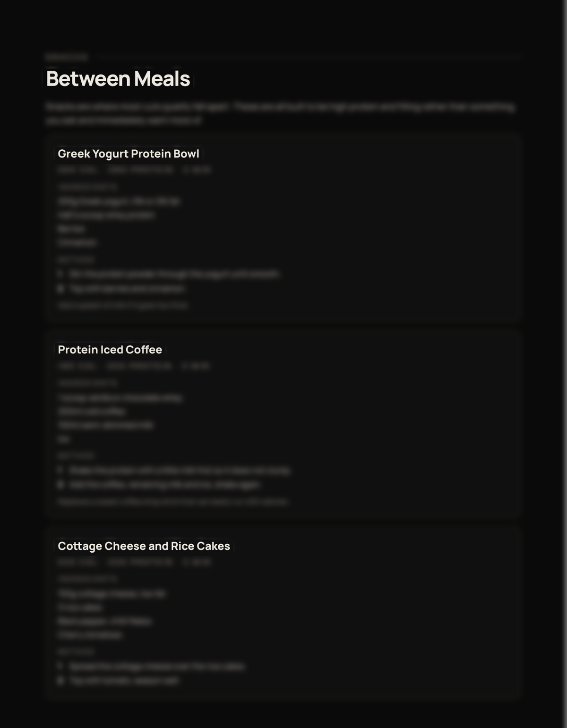
Task: Select the nutrition stats line under Greek Yogurt Protein Bowl
Action: coord(134,170)
